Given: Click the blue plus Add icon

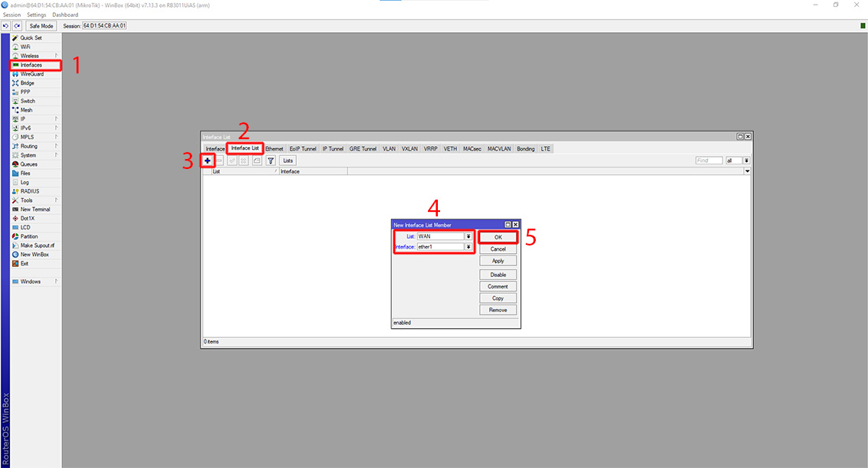Looking at the screenshot, I should (x=207, y=161).
